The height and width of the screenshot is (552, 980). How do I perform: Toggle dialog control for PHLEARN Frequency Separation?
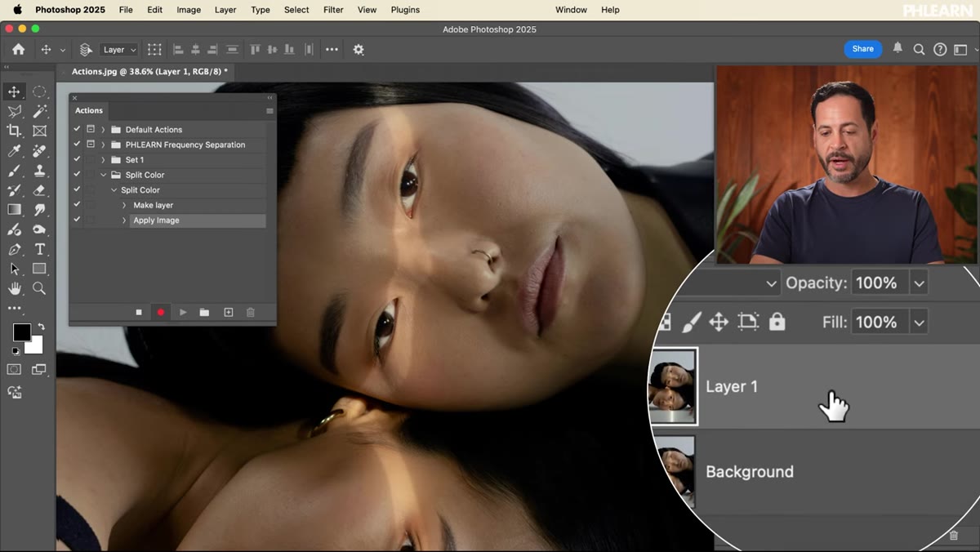[91, 145]
